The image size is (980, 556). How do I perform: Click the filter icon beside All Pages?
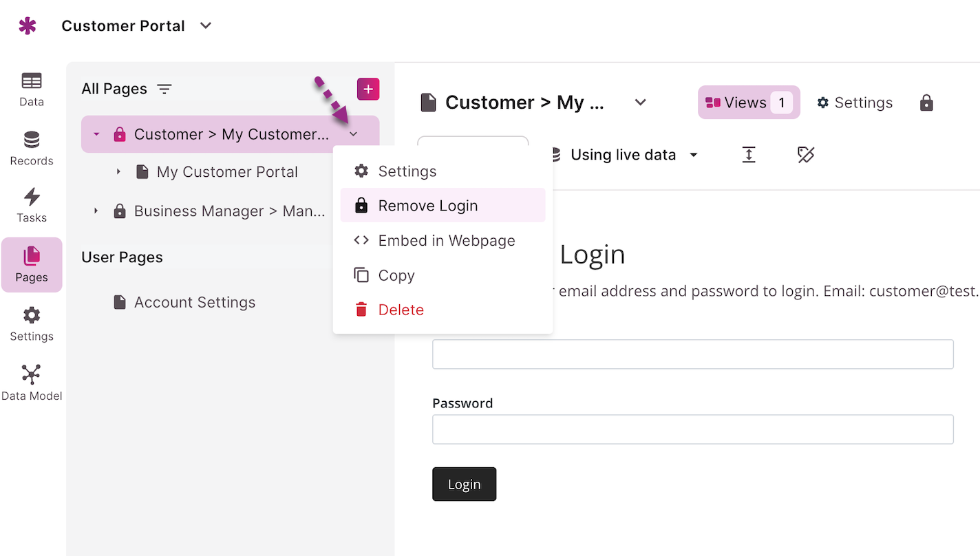pyautogui.click(x=164, y=89)
